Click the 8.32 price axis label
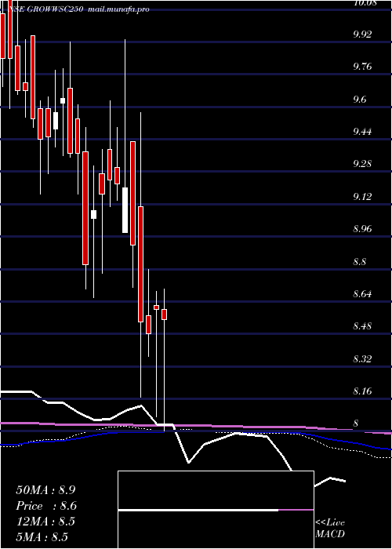Screen dimensions: 392x549 362,359
